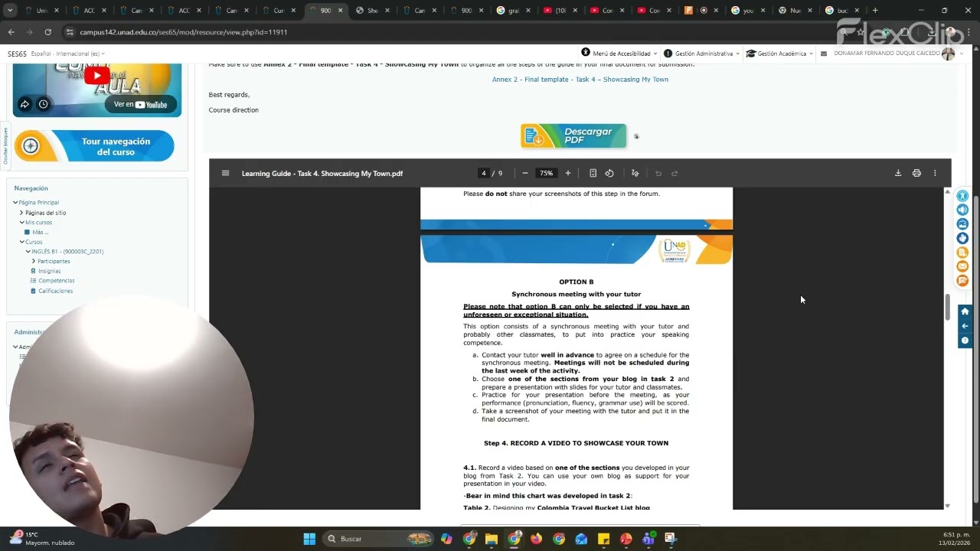Click the fit to page icon

(x=593, y=173)
